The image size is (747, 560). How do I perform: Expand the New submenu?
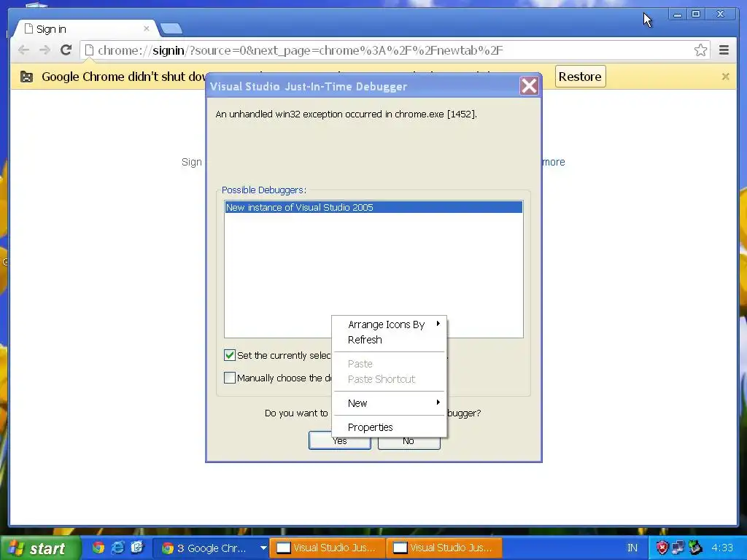390,402
